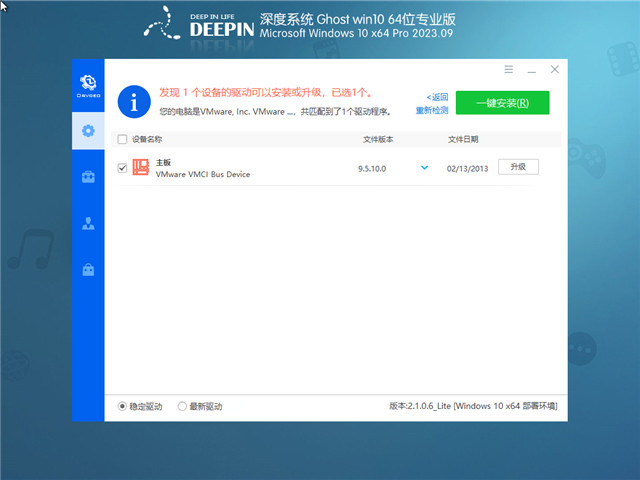Open the shopping bag sidebar icon
Image resolution: width=640 pixels, height=480 pixels.
[88, 269]
